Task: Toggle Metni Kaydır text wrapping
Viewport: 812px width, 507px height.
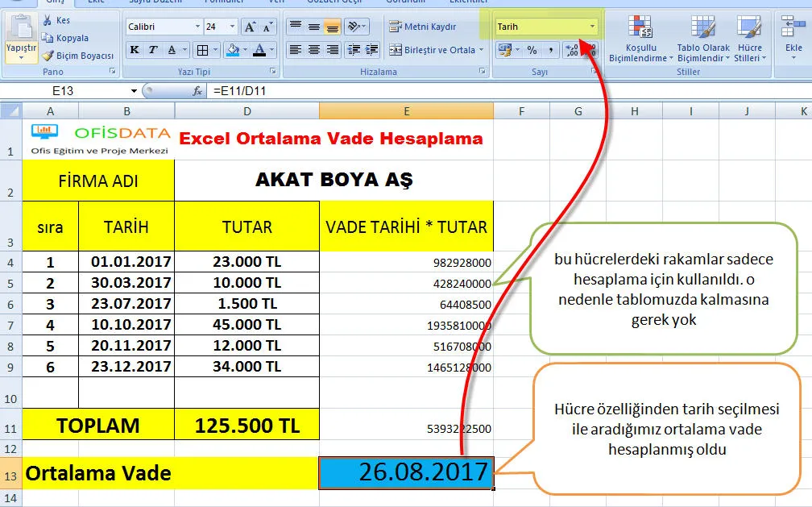Action: point(423,27)
